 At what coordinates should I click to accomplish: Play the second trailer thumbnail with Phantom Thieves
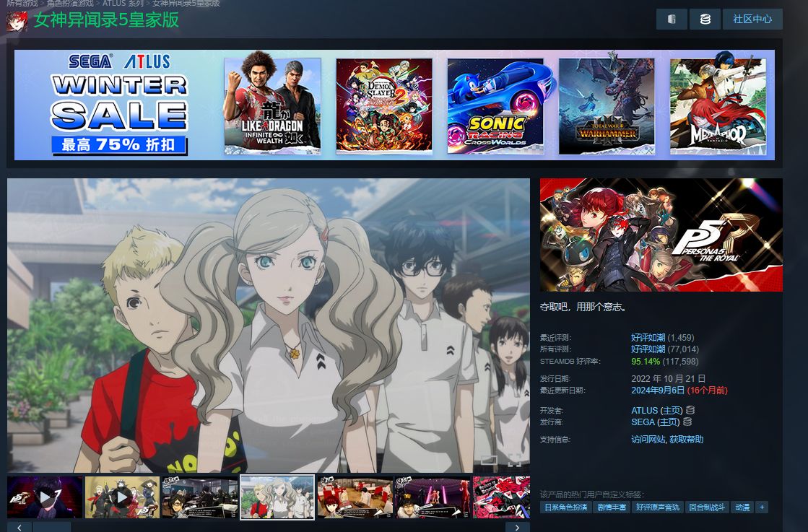tap(122, 497)
